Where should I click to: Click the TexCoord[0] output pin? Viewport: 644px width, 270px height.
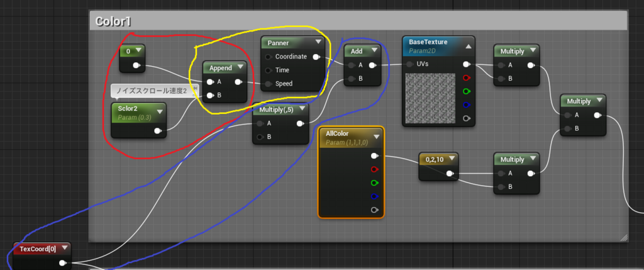[x=62, y=263]
